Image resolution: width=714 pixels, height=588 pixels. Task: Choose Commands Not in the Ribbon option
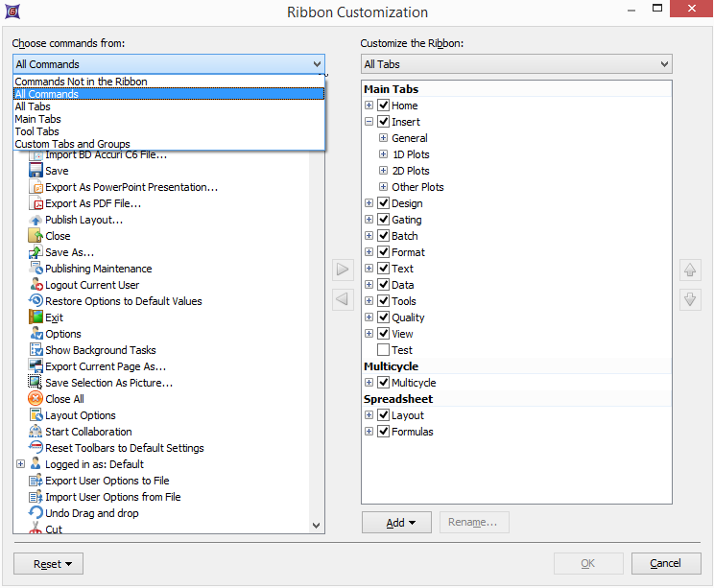pyautogui.click(x=81, y=82)
